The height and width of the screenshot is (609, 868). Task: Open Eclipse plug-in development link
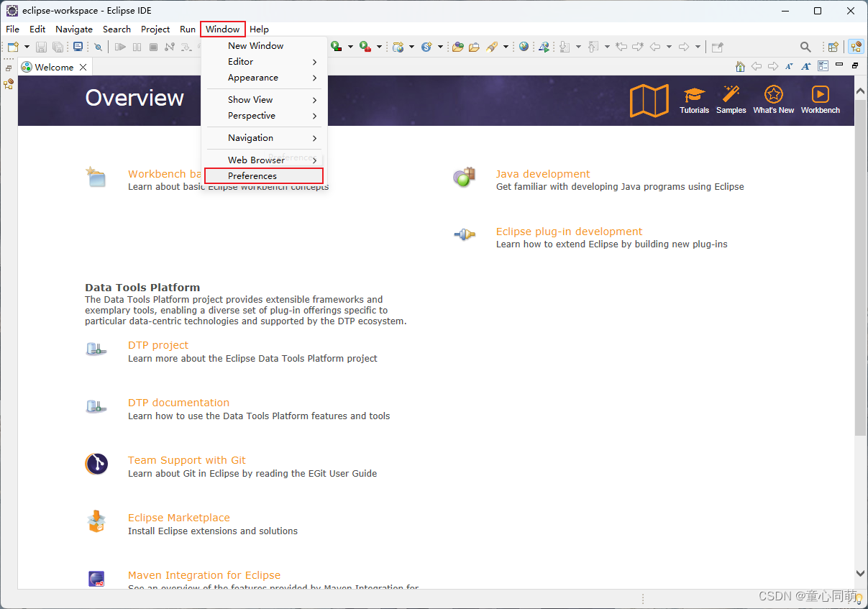tap(569, 232)
